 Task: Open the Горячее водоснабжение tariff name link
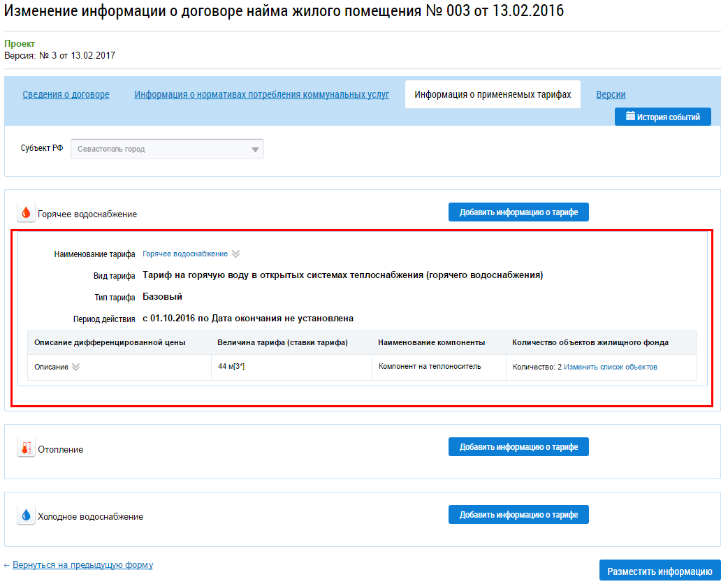(x=185, y=254)
